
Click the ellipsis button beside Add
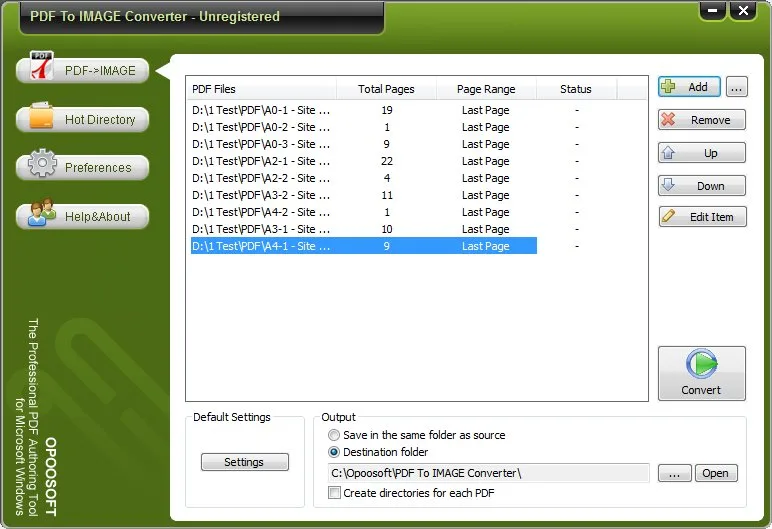click(x=737, y=87)
